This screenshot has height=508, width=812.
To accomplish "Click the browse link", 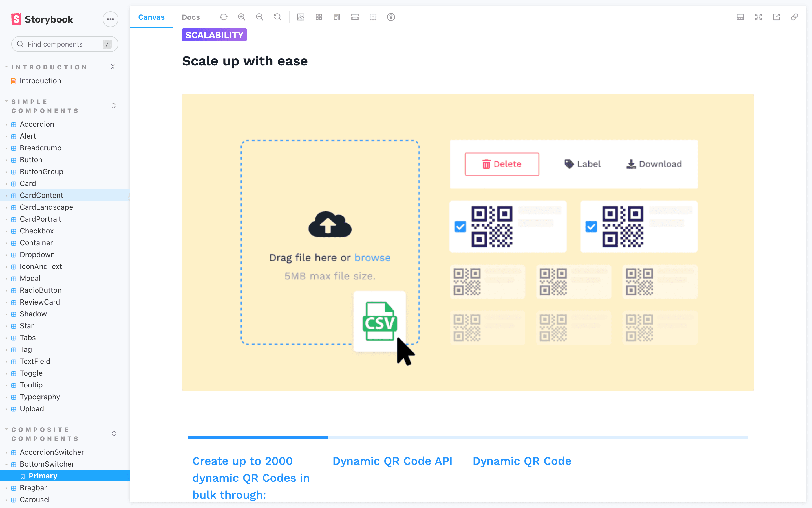I will tap(372, 258).
